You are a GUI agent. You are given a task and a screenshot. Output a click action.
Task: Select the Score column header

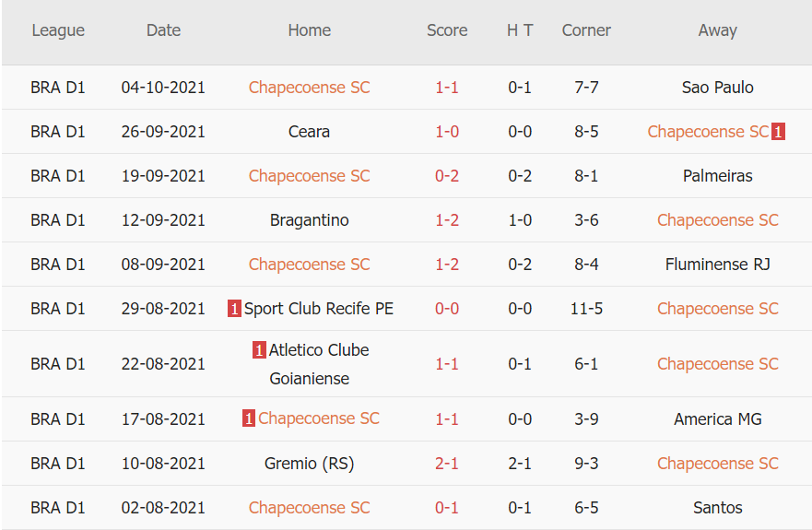pyautogui.click(x=447, y=30)
